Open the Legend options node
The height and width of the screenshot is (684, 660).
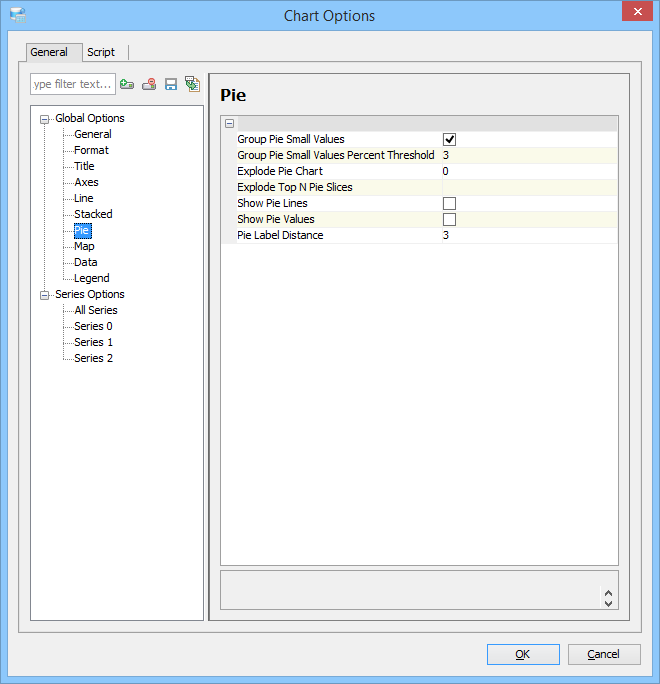coord(92,278)
